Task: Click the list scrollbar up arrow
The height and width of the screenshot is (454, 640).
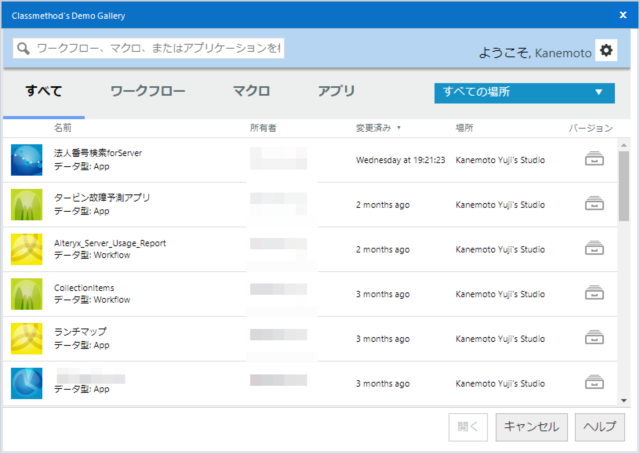Action: tap(624, 145)
